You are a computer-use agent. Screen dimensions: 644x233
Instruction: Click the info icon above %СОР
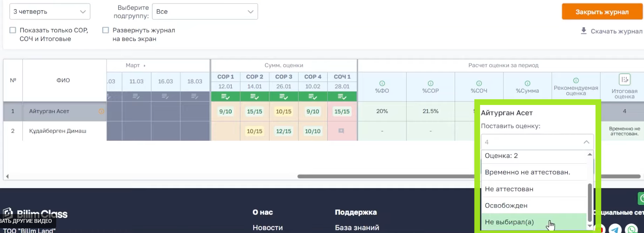pos(431,84)
